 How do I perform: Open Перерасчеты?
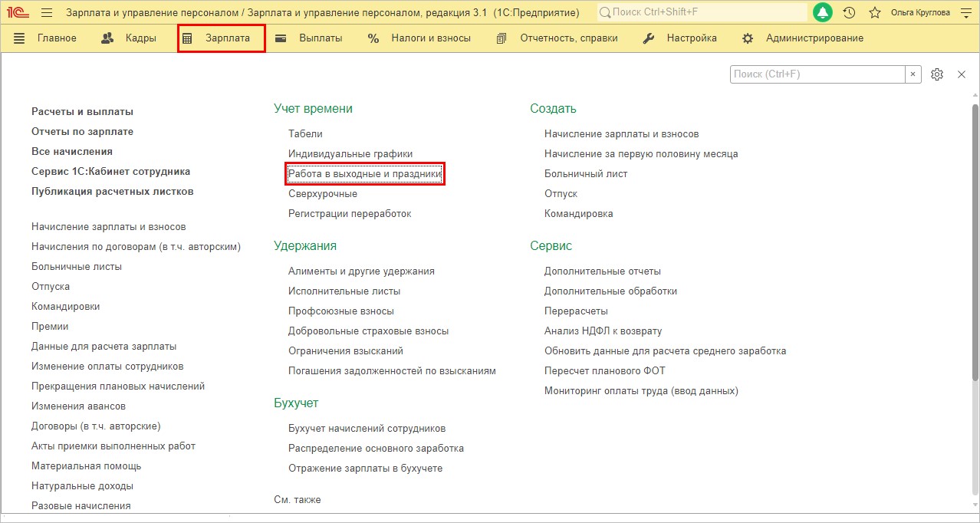coord(576,311)
